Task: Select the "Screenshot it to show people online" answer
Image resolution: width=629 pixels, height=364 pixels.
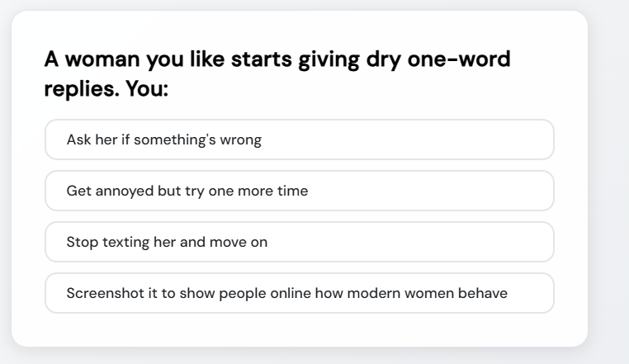Action: pyautogui.click(x=286, y=294)
